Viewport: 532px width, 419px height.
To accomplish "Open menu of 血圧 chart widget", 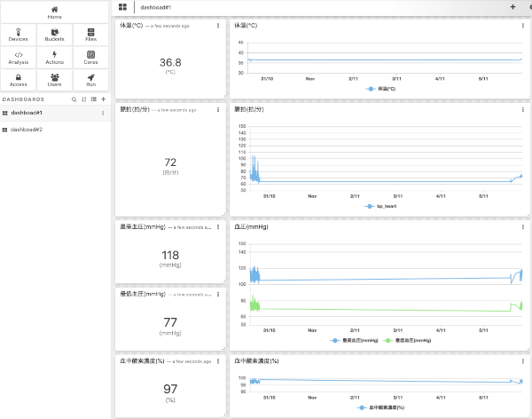I will point(523,226).
